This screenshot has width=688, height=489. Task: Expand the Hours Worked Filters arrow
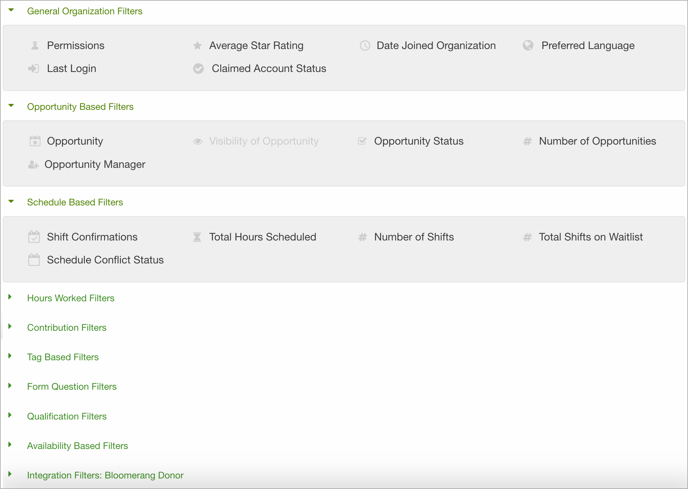pos(10,297)
